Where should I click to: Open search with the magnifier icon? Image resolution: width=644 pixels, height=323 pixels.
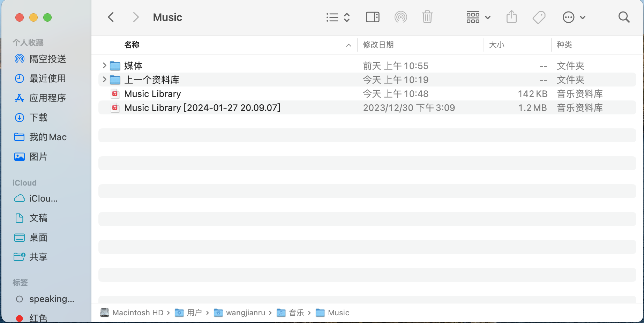(624, 17)
